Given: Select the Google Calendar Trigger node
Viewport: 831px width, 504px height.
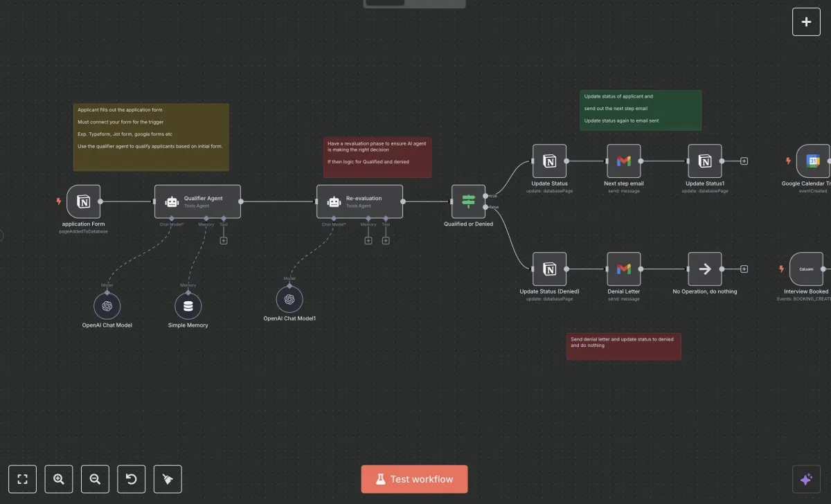Looking at the screenshot, I should (813, 161).
